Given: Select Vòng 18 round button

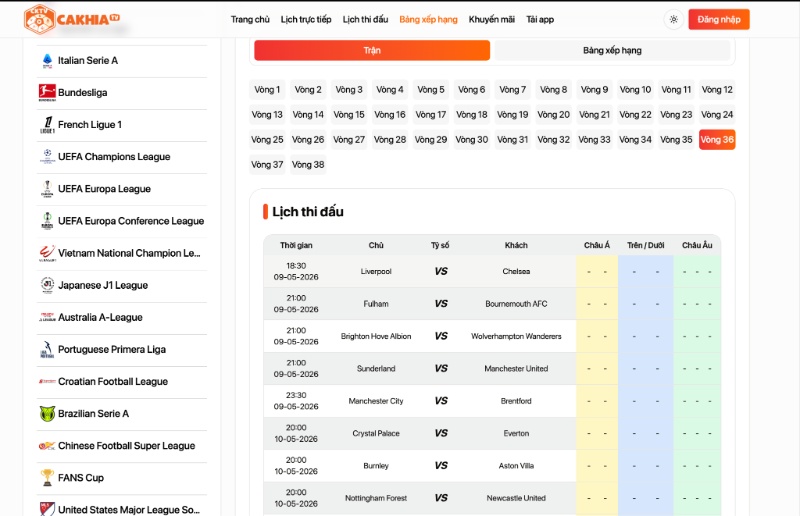Looking at the screenshot, I should tap(471, 114).
